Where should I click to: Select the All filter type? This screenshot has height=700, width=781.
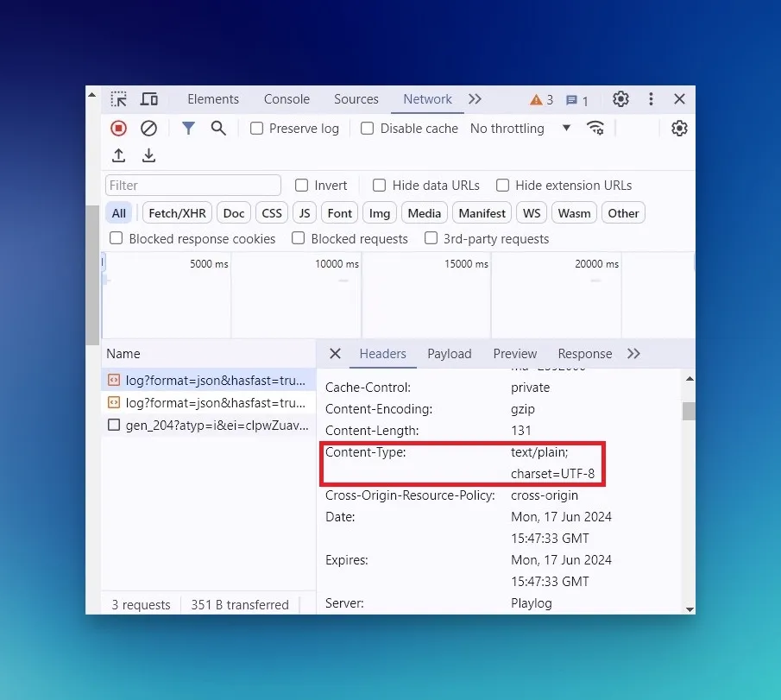tap(118, 213)
